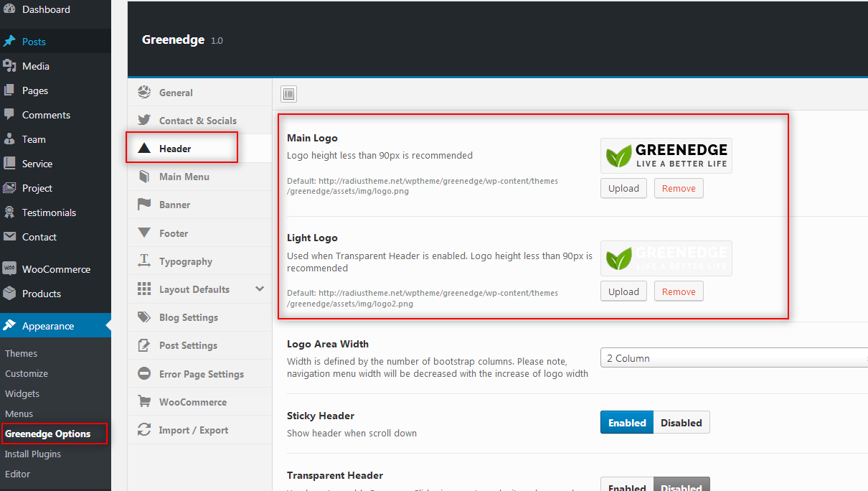The width and height of the screenshot is (868, 491).
Task: Click the Posts pushpin icon
Action: [9, 42]
